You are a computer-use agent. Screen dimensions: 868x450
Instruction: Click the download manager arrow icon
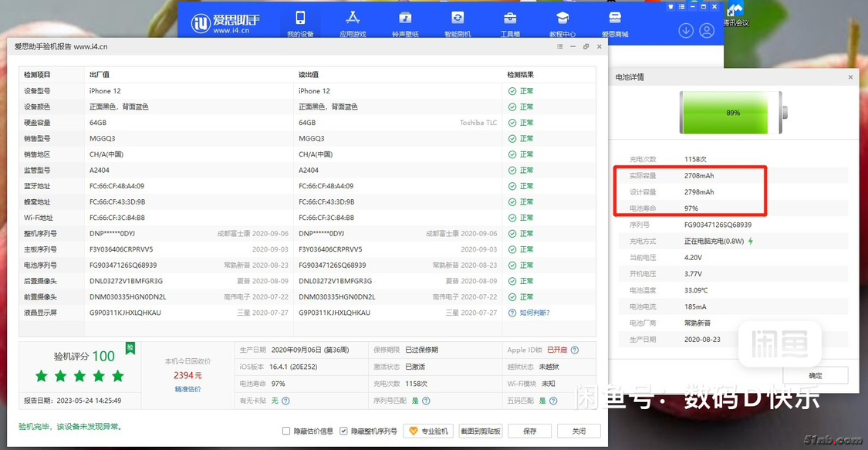click(685, 31)
